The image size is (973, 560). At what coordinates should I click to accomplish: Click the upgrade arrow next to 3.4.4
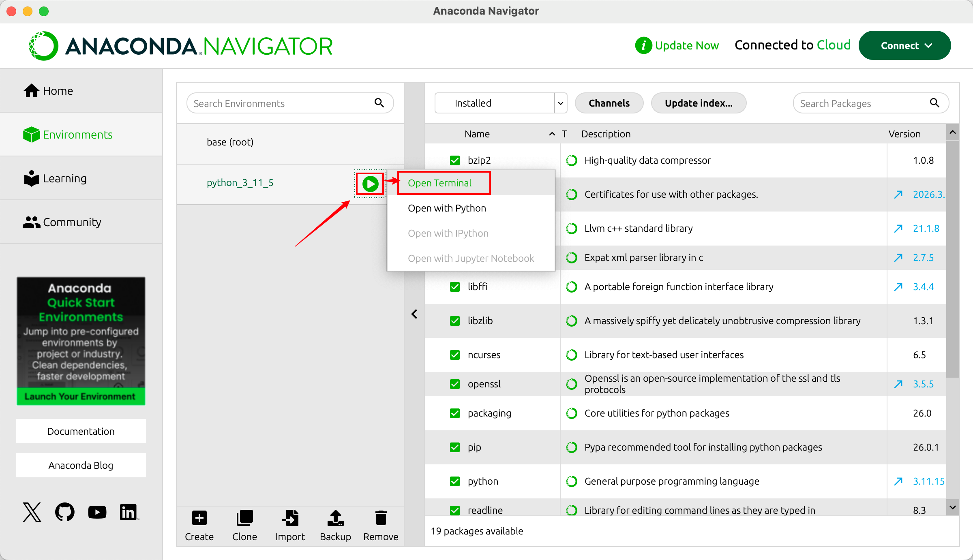coord(898,287)
